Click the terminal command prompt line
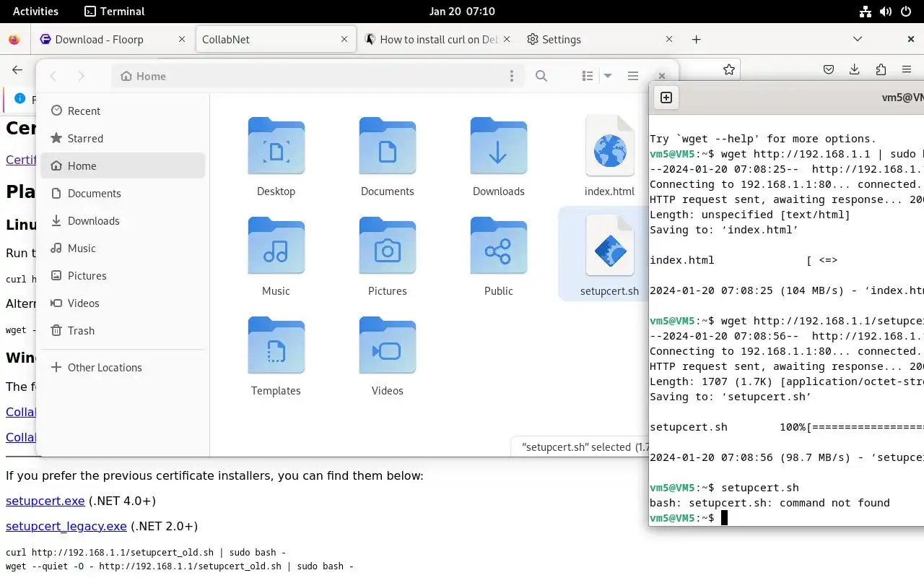 [787, 518]
